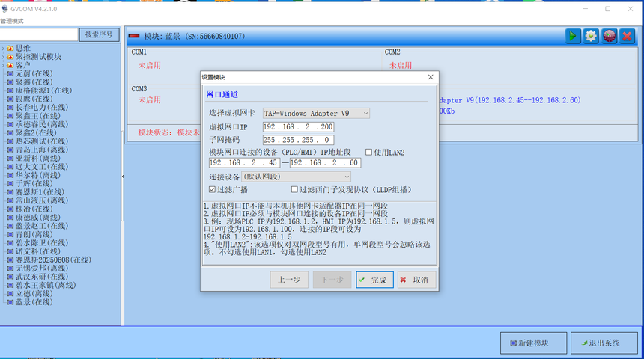Click the module icon beside 赛恩斯1(在线)

tap(10, 192)
